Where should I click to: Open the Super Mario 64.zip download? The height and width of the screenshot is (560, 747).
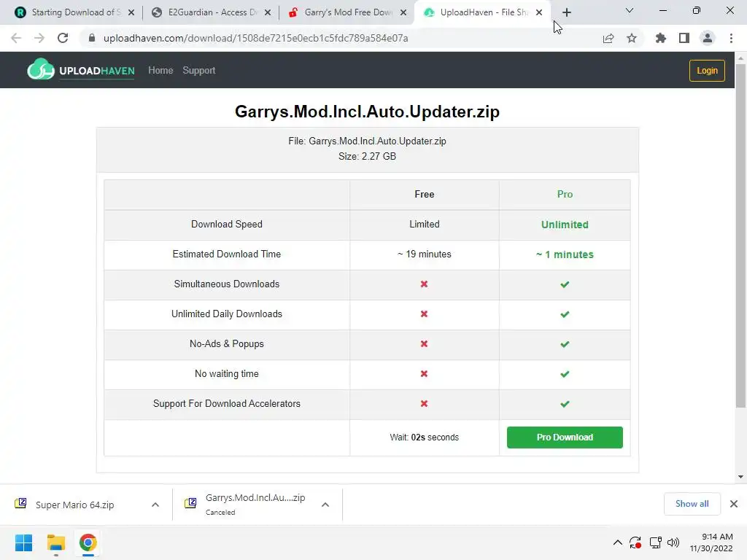75,505
